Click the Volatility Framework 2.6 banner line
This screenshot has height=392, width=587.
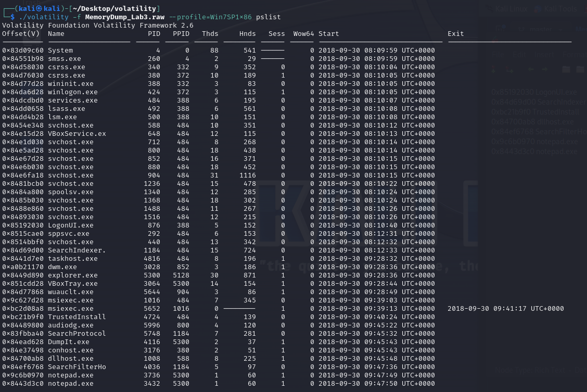(98, 25)
